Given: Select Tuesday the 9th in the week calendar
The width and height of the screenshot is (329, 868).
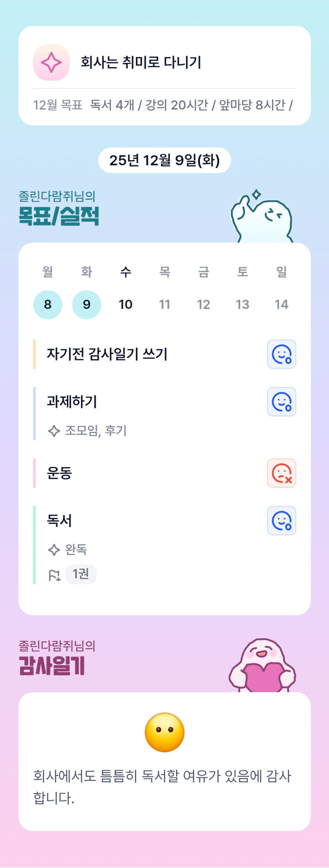Looking at the screenshot, I should click(86, 305).
